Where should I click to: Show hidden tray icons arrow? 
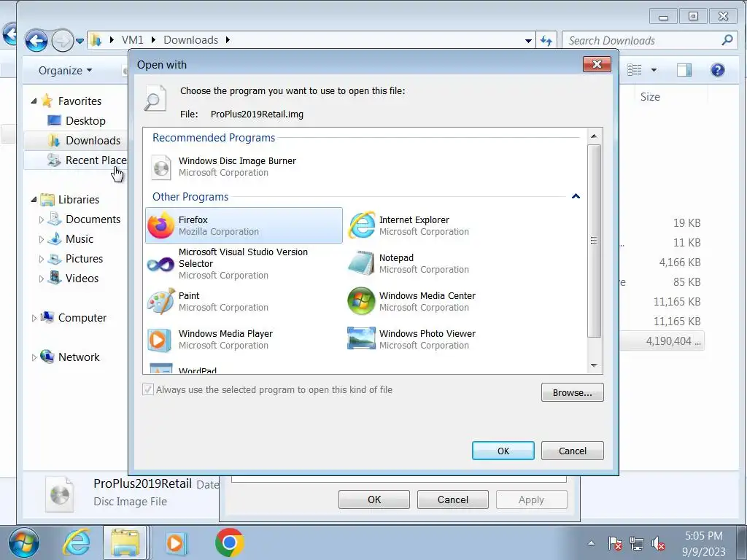pos(591,543)
